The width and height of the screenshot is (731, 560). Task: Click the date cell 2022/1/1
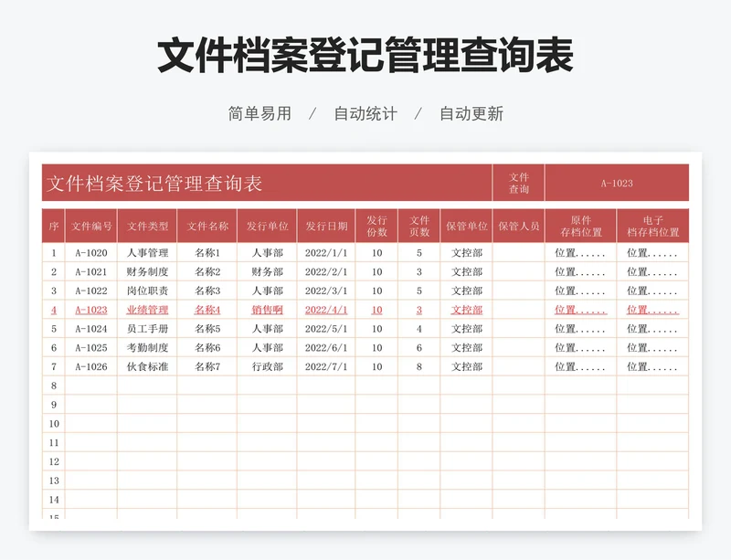pos(326,253)
